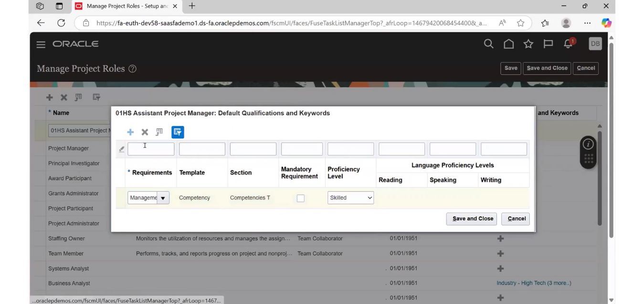Toggle the Query By Example filter
The height and width of the screenshot is (304, 644).
[x=178, y=132]
